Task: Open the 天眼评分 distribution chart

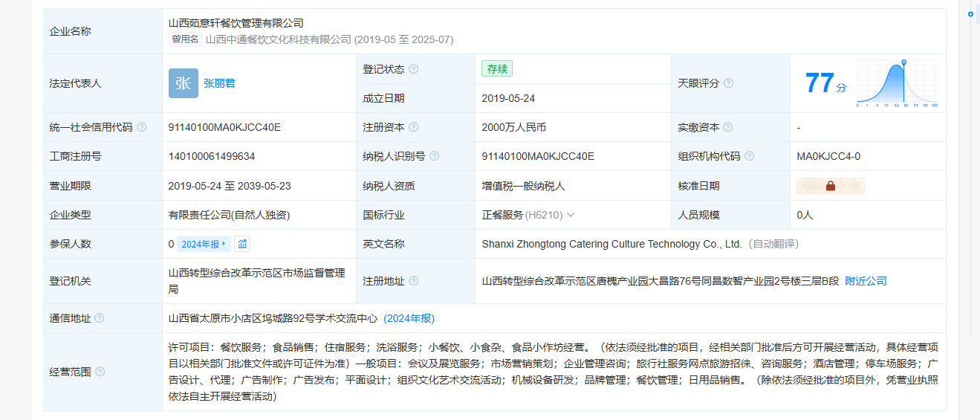Action: pyautogui.click(x=897, y=83)
